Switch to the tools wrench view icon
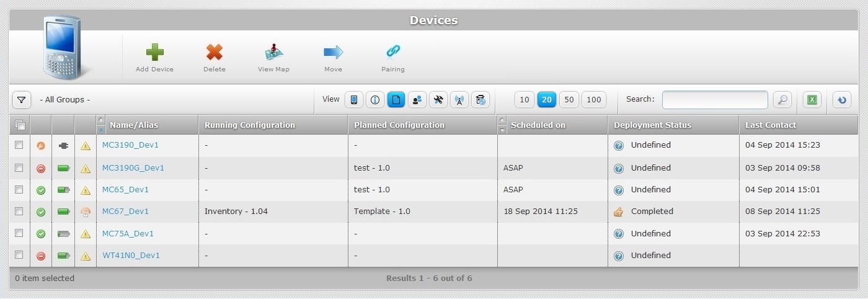The width and height of the screenshot is (868, 299). click(438, 100)
